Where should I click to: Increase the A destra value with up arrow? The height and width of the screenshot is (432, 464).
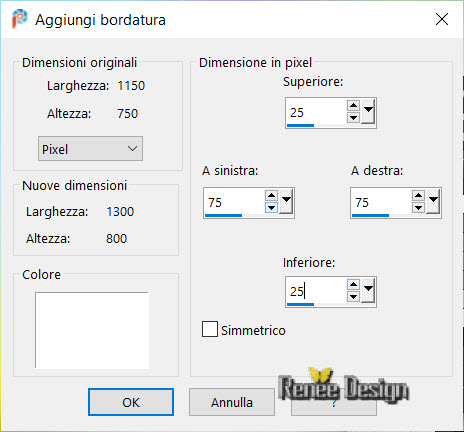click(x=418, y=196)
